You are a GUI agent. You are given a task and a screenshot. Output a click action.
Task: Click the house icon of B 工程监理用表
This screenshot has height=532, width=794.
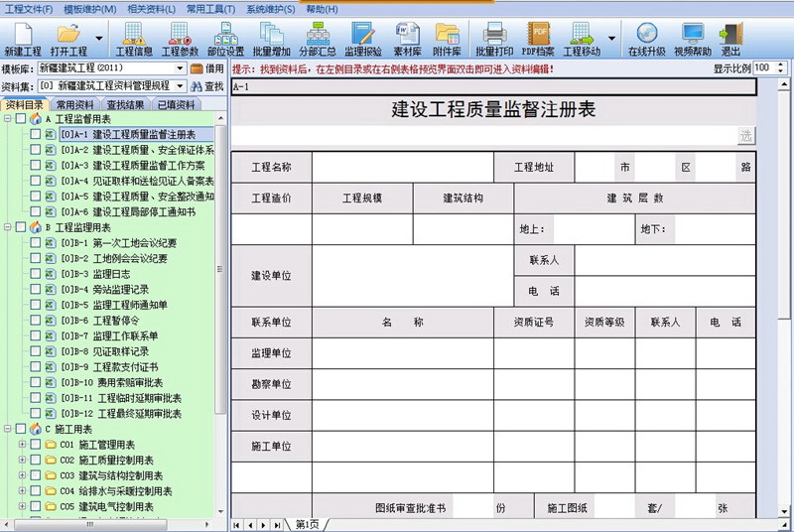click(35, 227)
